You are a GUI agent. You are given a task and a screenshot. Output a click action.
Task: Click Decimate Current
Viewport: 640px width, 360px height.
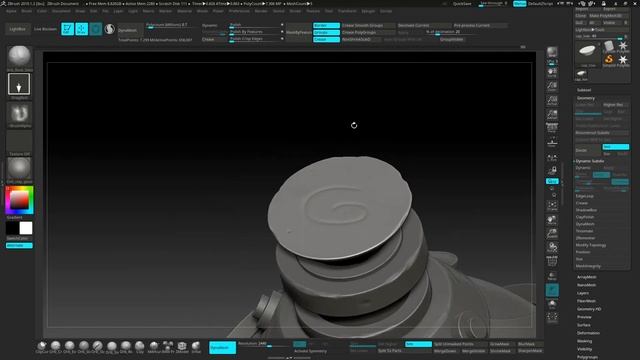[424, 25]
